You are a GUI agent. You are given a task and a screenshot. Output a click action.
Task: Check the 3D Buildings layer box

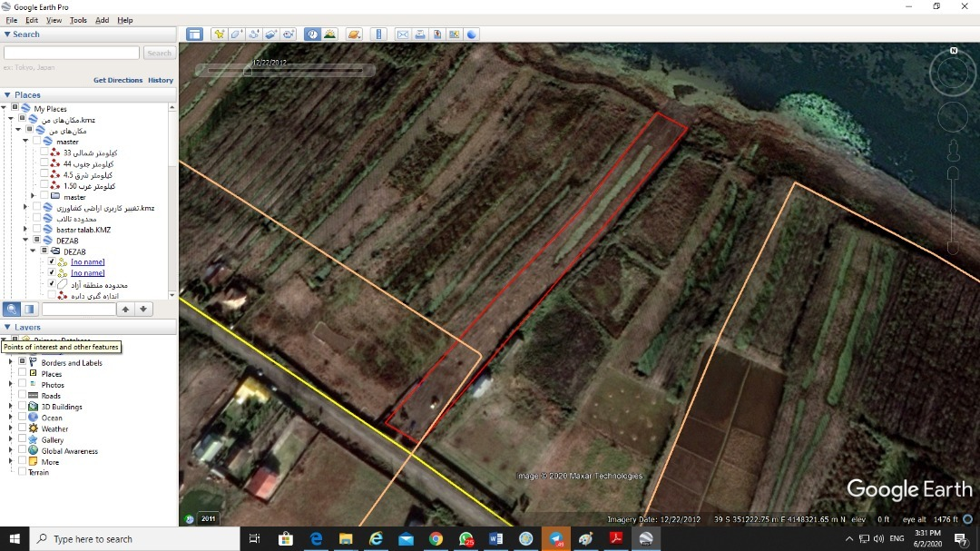pyautogui.click(x=23, y=407)
